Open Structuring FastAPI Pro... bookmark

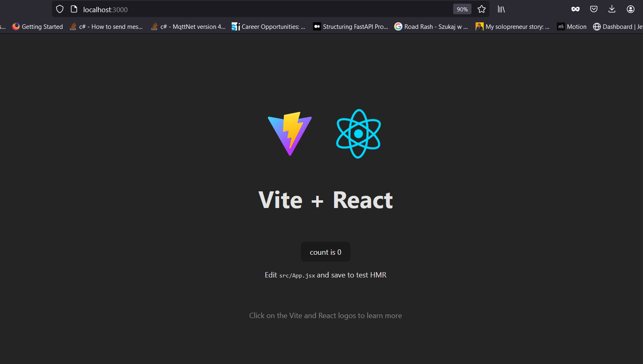(351, 26)
